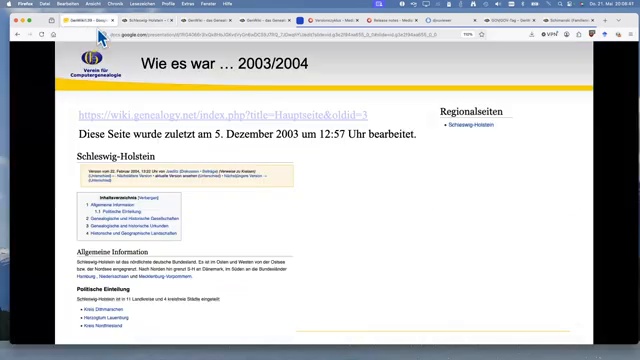The width and height of the screenshot is (640, 360).
Task: Collapse table of contents via Verbergen
Action: click(148, 198)
